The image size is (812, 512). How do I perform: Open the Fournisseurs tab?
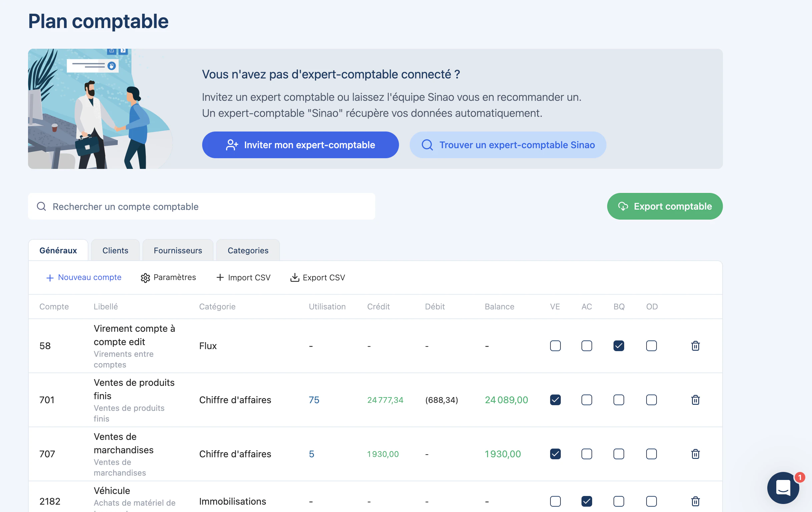[178, 250]
